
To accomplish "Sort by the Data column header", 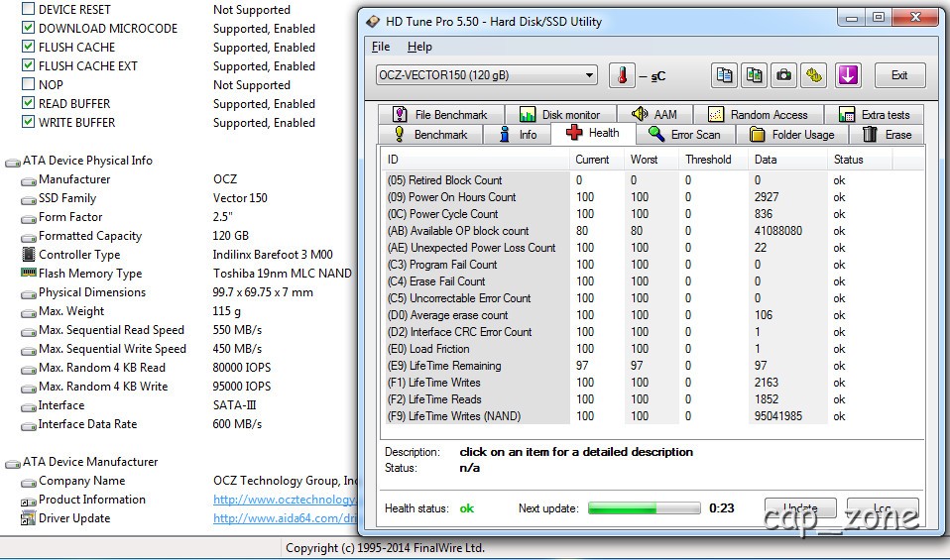I will coord(787,160).
